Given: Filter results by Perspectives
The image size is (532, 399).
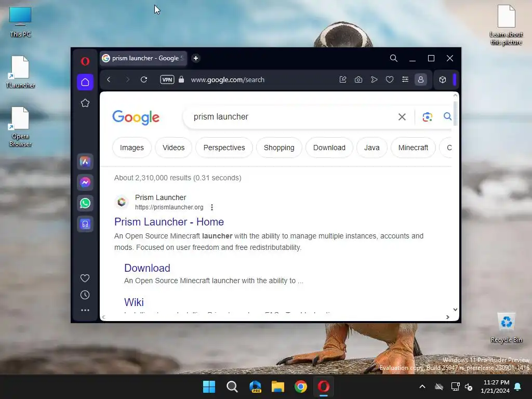Looking at the screenshot, I should 224,148.
